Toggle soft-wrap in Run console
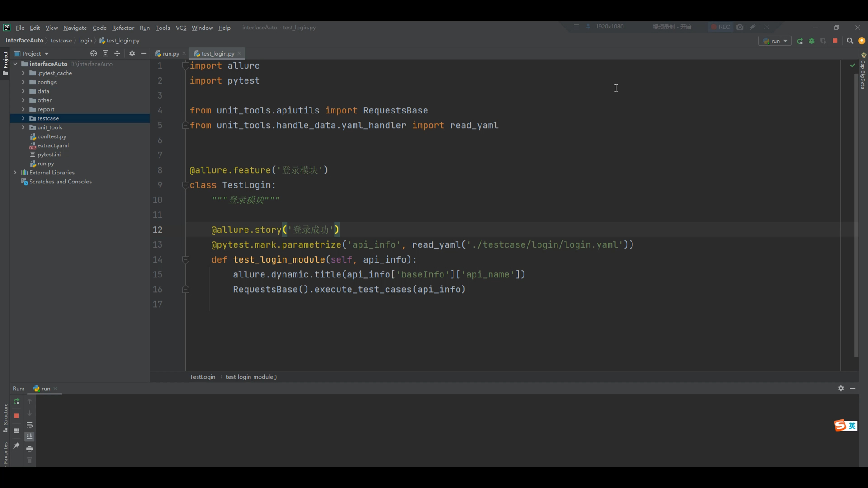The height and width of the screenshot is (488, 868). (29, 425)
